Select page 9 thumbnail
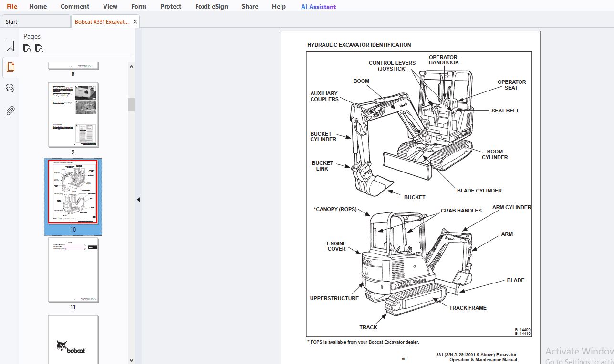The image size is (614, 364). pyautogui.click(x=73, y=115)
